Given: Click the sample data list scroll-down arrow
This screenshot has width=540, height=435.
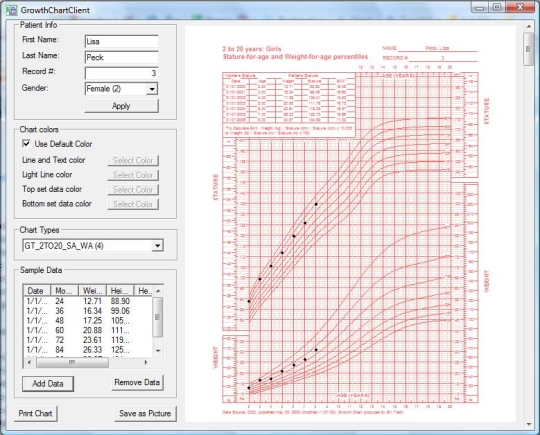Looking at the screenshot, I should (158, 351).
